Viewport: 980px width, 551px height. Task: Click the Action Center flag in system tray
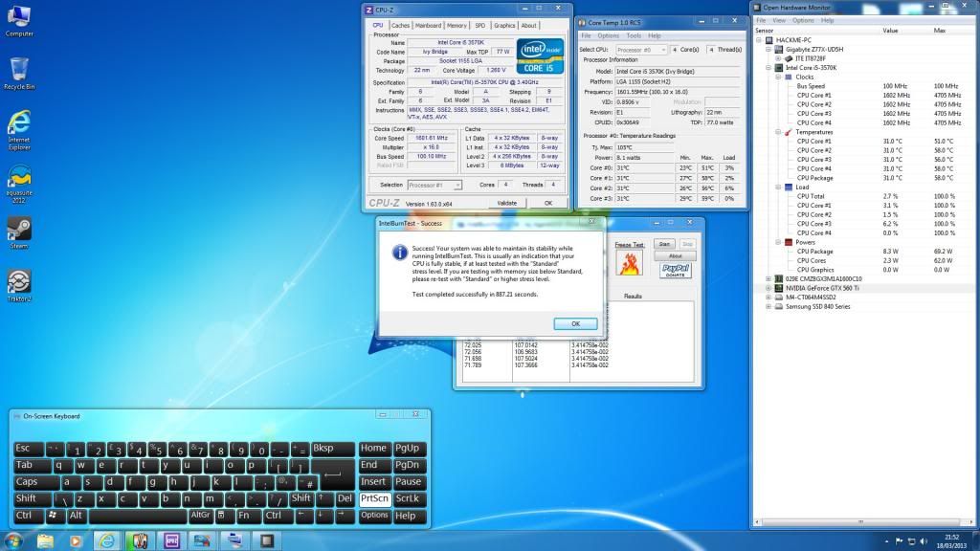point(900,541)
